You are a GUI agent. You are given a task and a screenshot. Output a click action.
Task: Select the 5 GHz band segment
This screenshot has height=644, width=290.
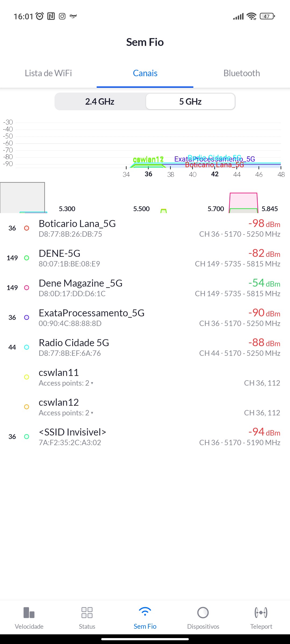click(190, 102)
